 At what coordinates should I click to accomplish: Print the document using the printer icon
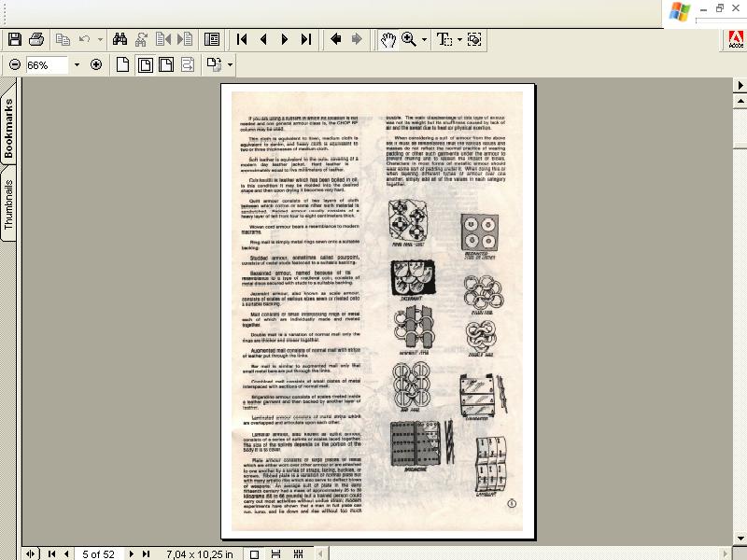(x=36, y=39)
